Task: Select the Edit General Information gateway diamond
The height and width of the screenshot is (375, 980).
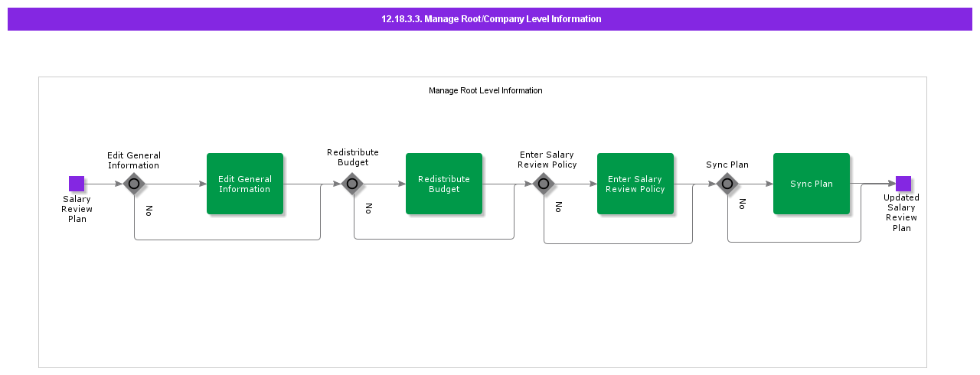Action: (134, 184)
